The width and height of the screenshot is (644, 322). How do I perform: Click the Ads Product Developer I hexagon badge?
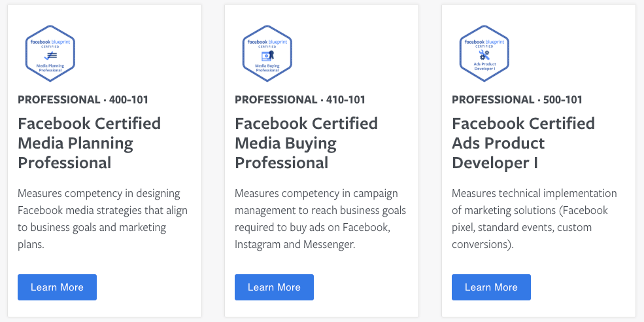pos(484,54)
